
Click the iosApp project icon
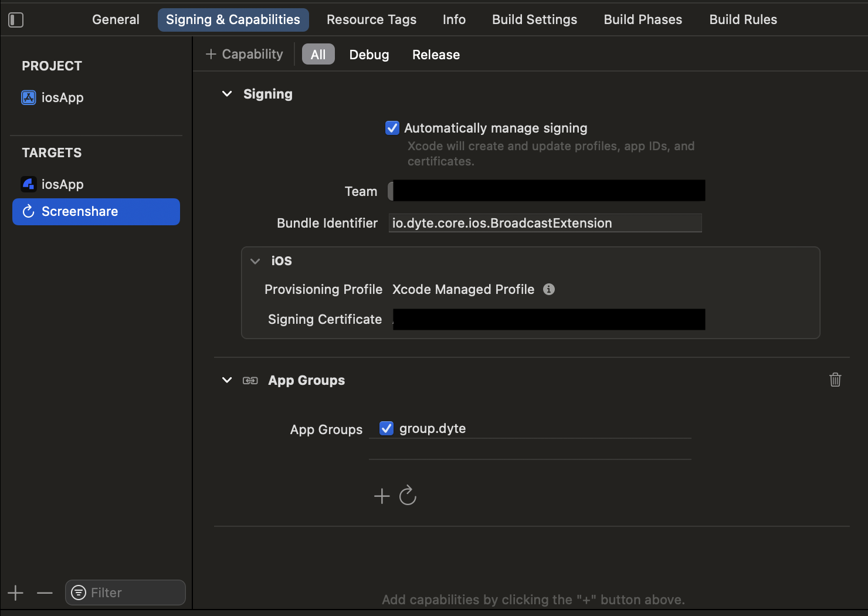(28, 97)
